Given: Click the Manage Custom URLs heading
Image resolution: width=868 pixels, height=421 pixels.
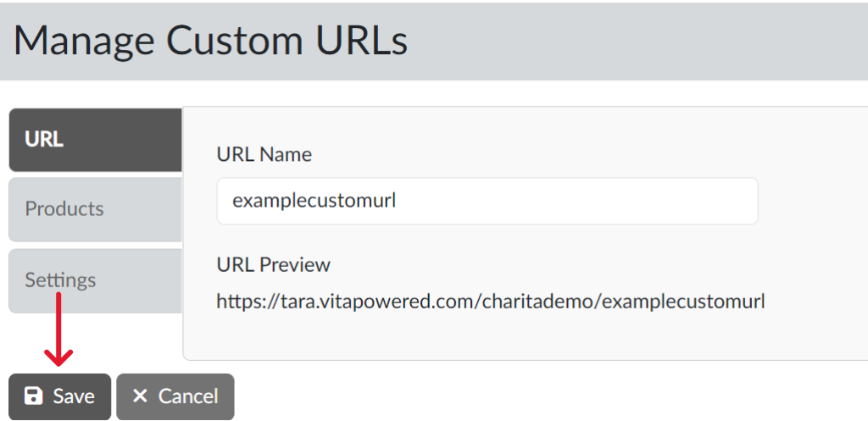Looking at the screenshot, I should (x=210, y=40).
